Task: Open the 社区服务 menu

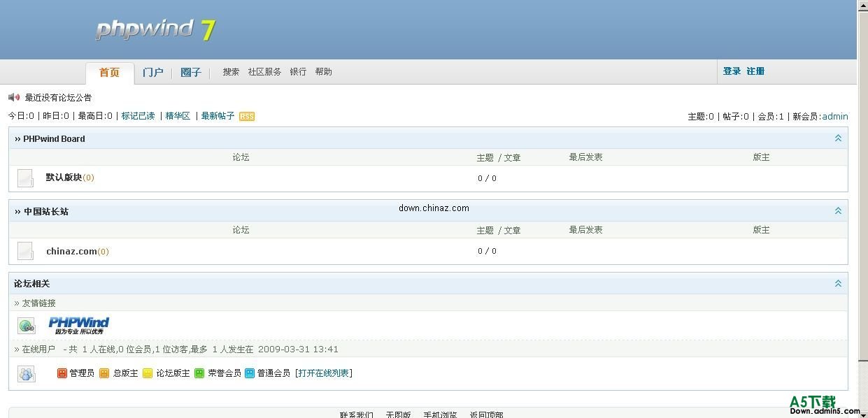Action: tap(264, 72)
